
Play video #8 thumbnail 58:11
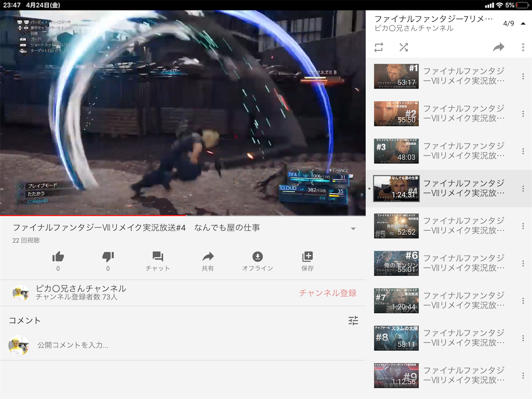point(396,338)
